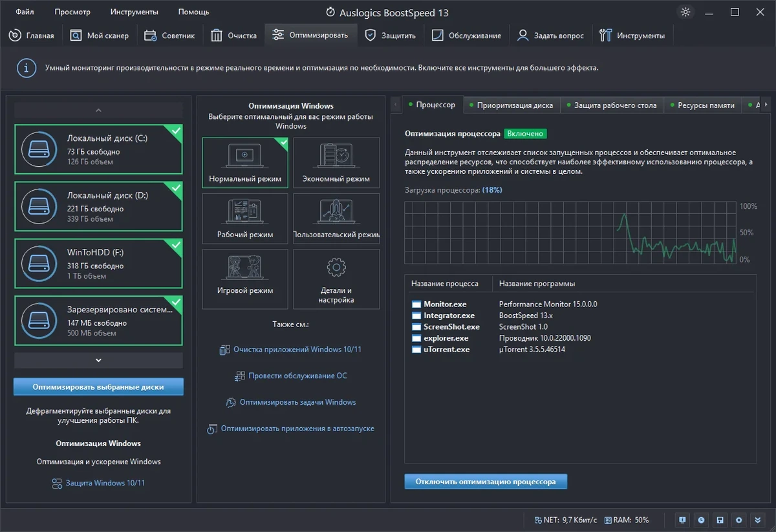The width and height of the screenshot is (776, 532).
Task: Click the Integrator.exe process icon
Action: (x=416, y=315)
